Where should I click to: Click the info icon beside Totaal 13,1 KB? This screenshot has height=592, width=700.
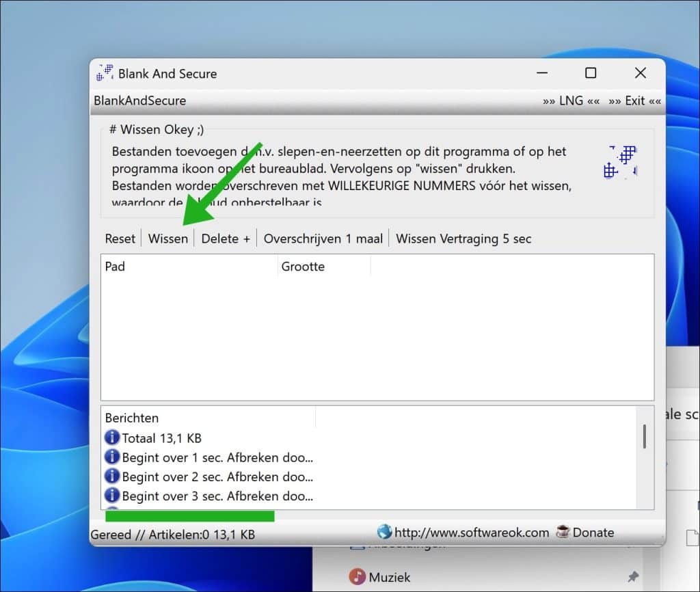tap(112, 437)
